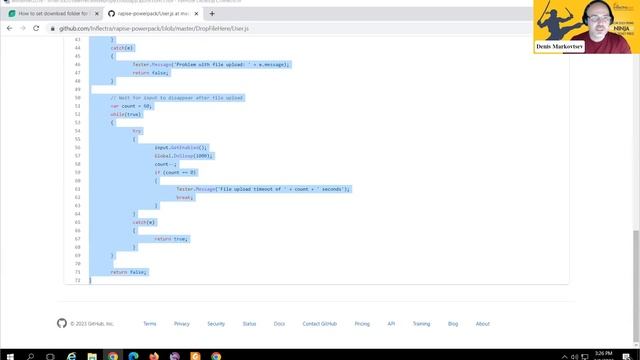Open the orange app on taskbar
Viewport: 640px width, 360px height.
coord(196,356)
